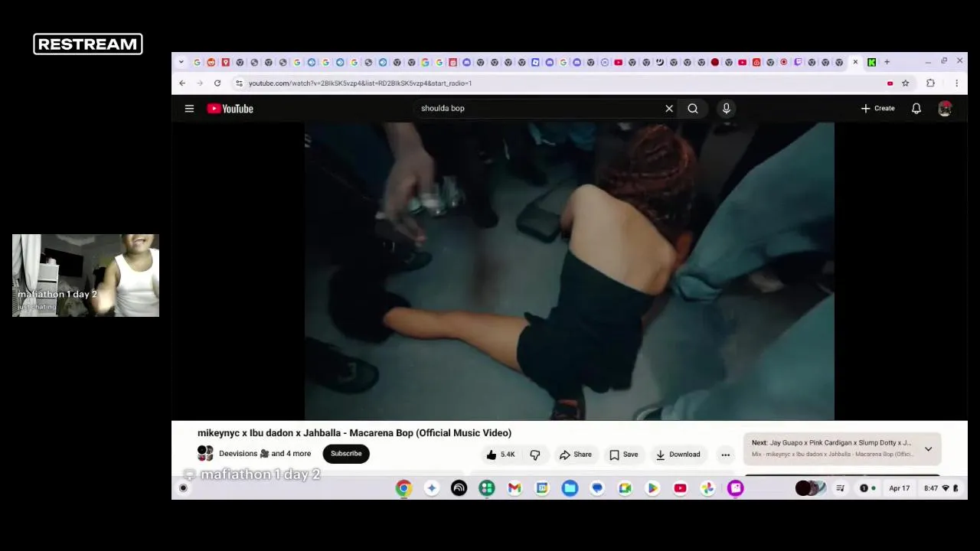The image size is (980, 551).
Task: Open ChromeOS launcher button
Action: coord(183,488)
